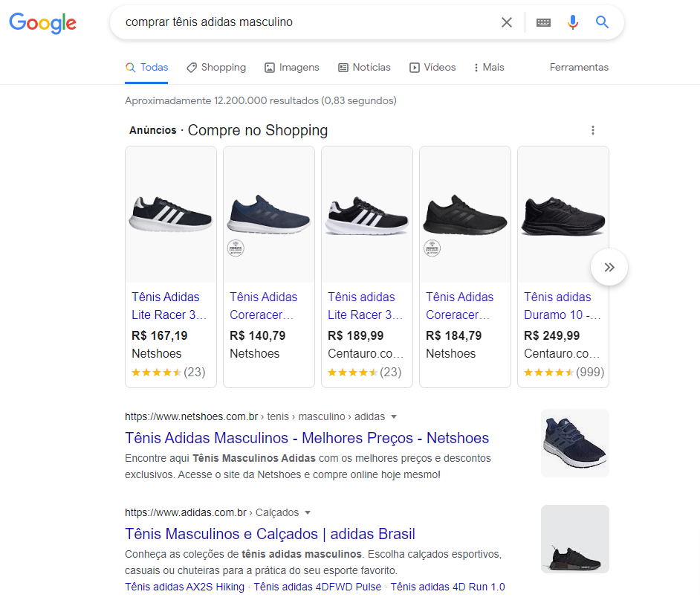Click Netshoes result blue shoe thumbnail

pos(575,443)
